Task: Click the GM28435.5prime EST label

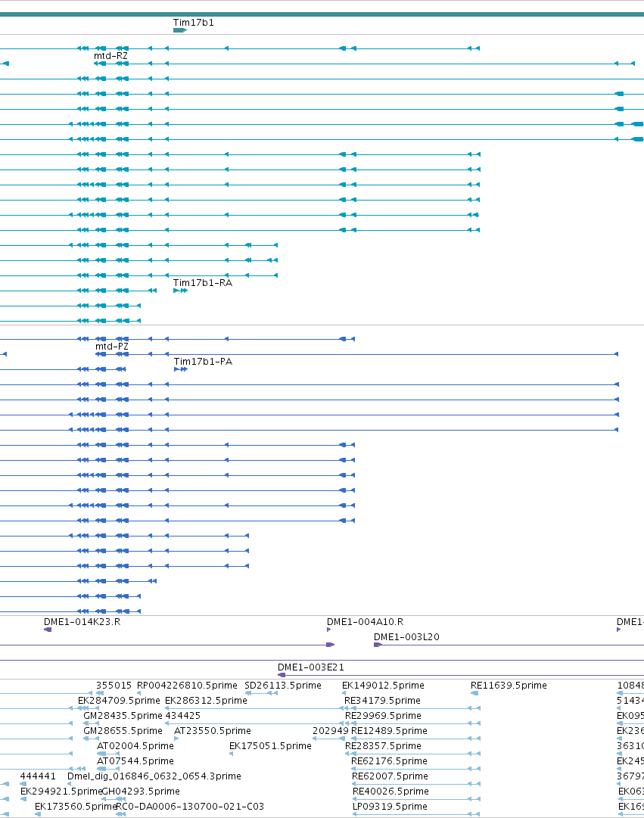Action: click(123, 716)
